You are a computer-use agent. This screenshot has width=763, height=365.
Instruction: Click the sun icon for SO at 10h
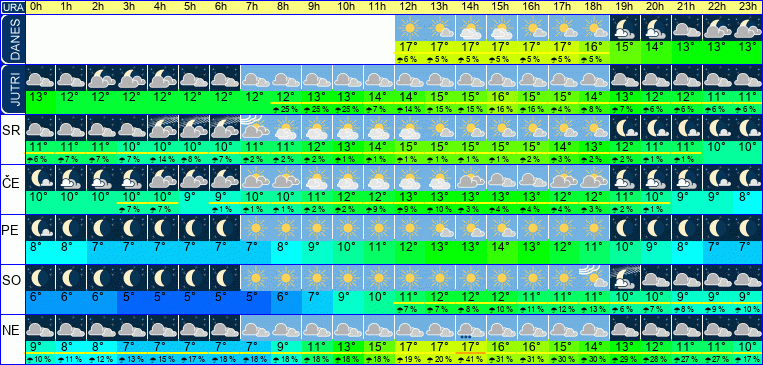[346, 277]
